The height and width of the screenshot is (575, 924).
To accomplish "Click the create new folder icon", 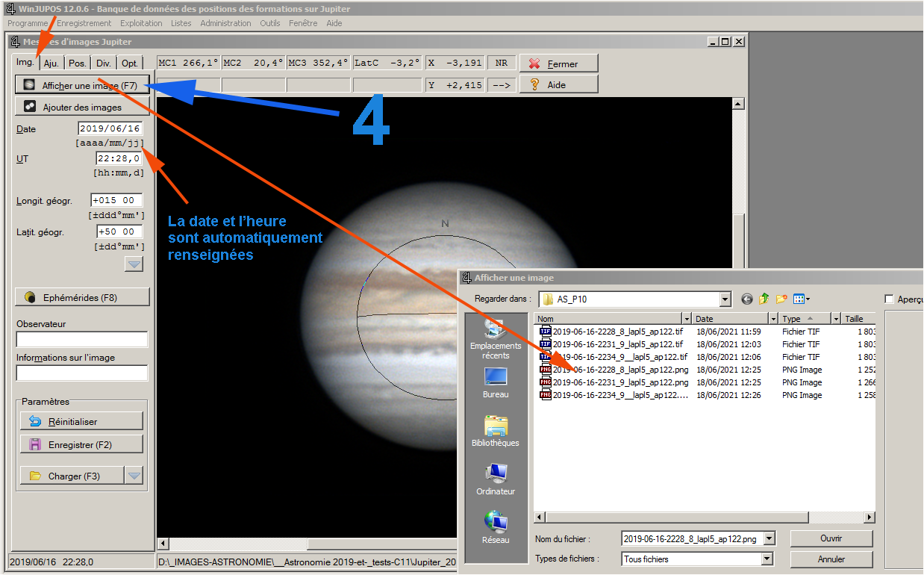I will pyautogui.click(x=781, y=299).
